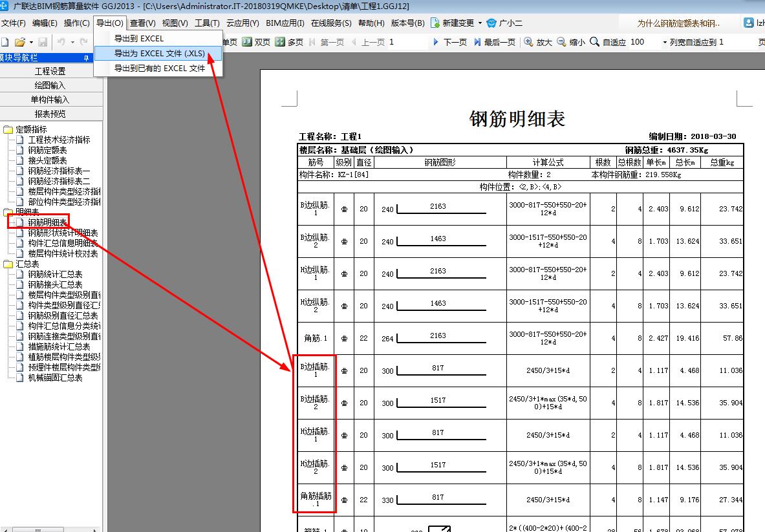Viewport: 765px width, 532px height.
Task: Click the 角筋.1 row name cell
Action: 316,339
